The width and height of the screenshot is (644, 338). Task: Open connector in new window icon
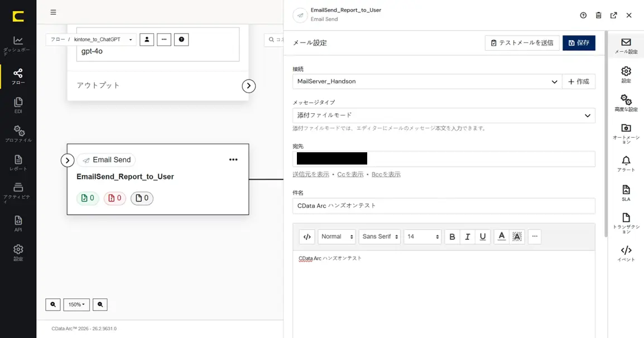click(x=614, y=15)
